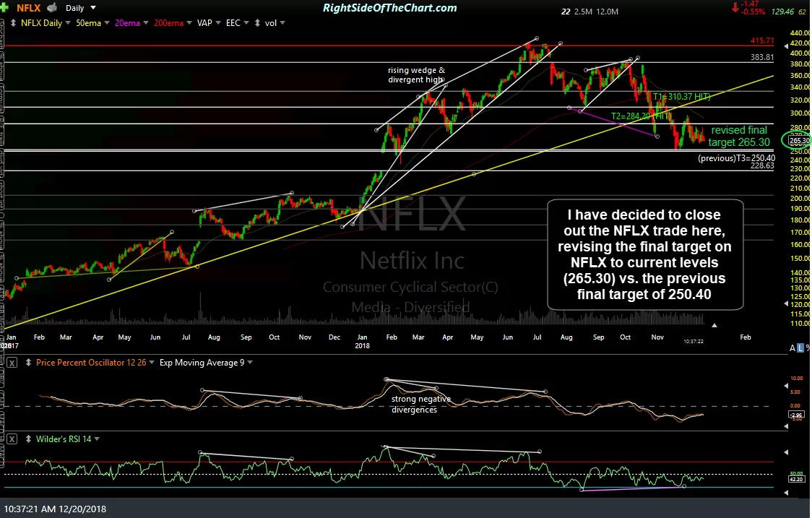Click the 415.71 red resistance level label
The height and width of the screenshot is (518, 812).
point(762,40)
